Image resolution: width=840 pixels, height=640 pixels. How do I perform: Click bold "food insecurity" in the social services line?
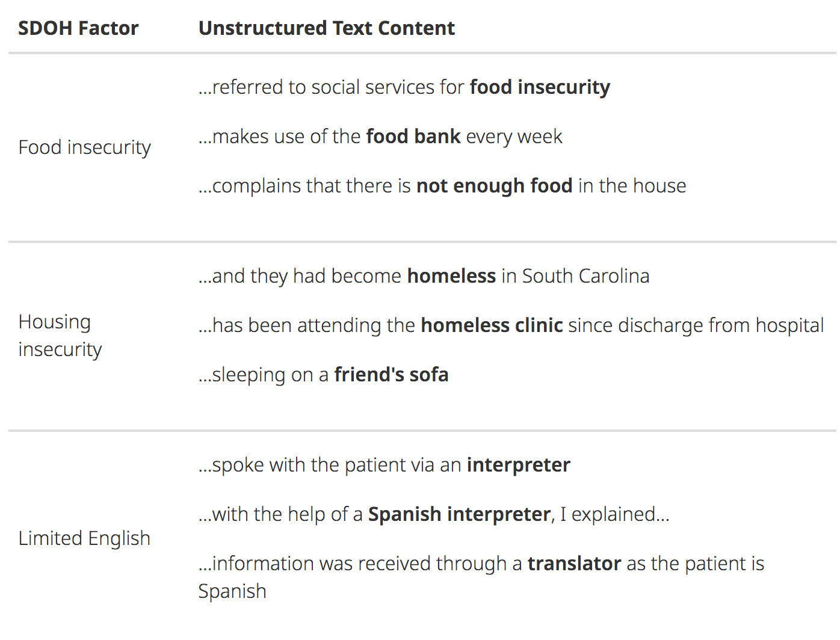coord(540,87)
